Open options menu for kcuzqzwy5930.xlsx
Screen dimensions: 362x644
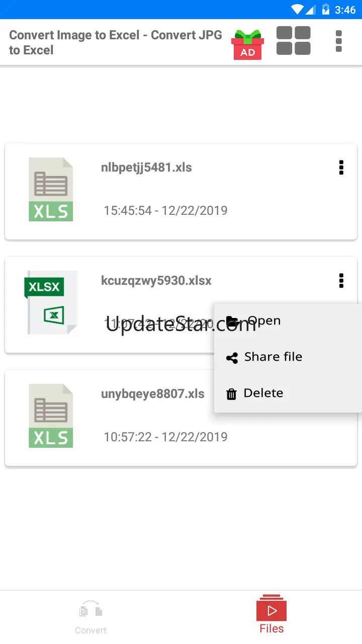click(341, 281)
